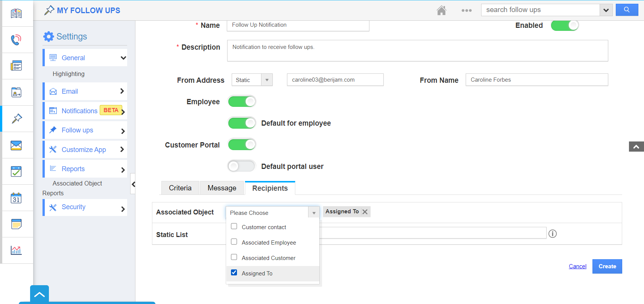Open the calendar icon in left sidebar
Image resolution: width=644 pixels, height=304 pixels.
16,198
